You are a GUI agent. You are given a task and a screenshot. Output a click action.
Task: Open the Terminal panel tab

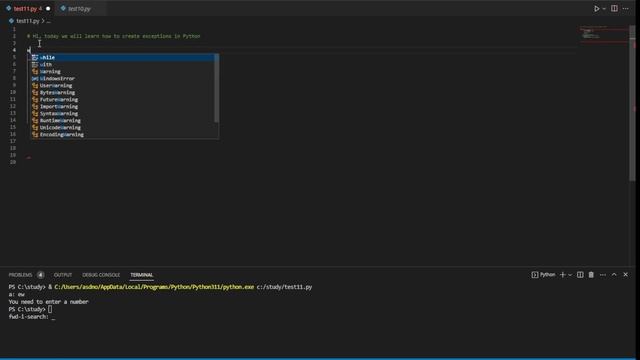pyautogui.click(x=142, y=275)
